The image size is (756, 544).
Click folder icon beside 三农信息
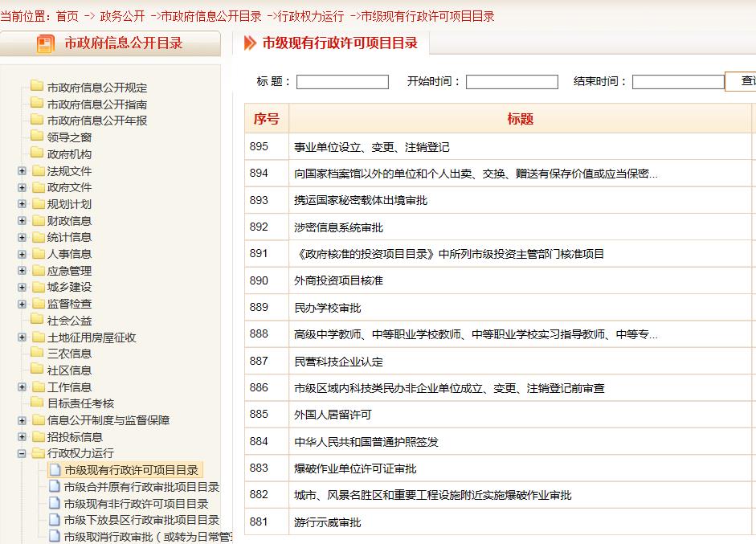coord(37,353)
